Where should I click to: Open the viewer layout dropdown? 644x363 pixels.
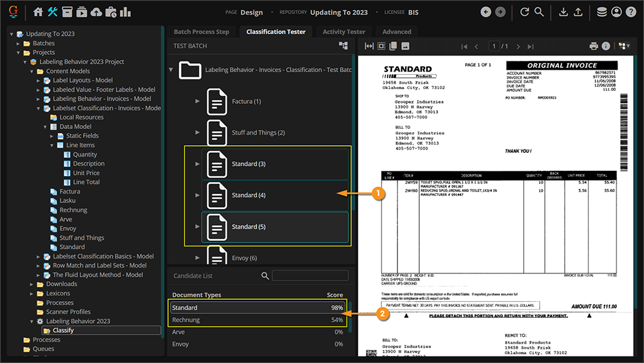[x=623, y=46]
